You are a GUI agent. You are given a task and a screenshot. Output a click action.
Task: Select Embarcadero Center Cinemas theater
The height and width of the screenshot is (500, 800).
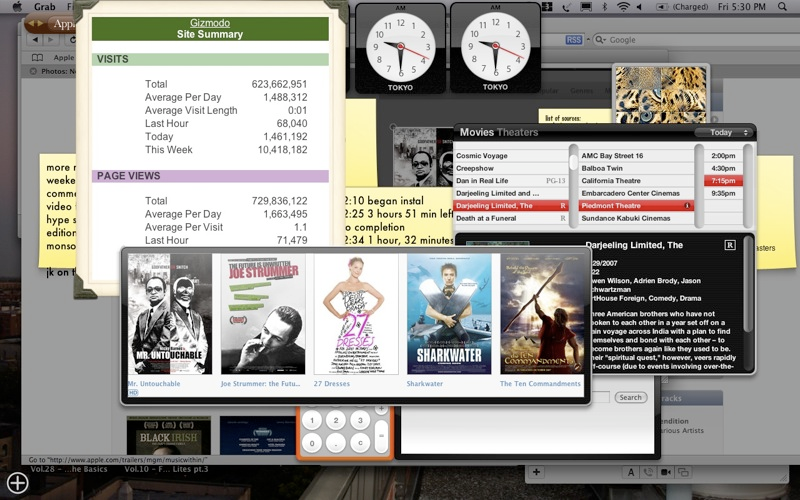tap(637, 193)
